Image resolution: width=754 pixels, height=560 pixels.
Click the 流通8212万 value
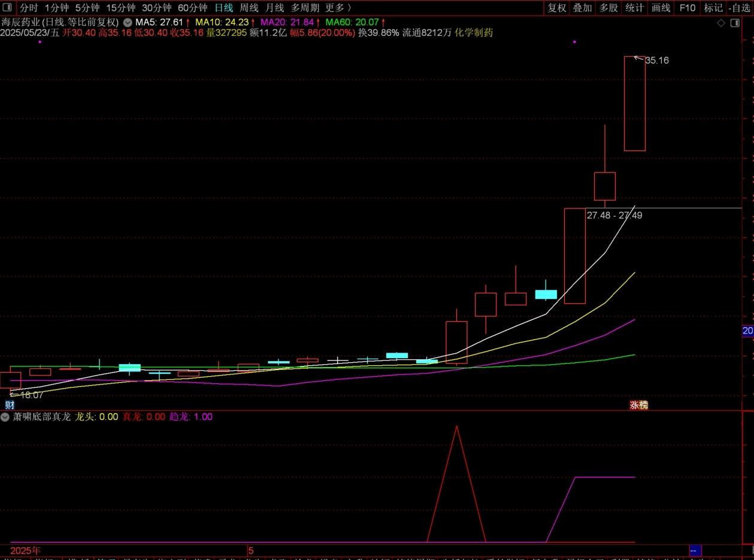(427, 33)
